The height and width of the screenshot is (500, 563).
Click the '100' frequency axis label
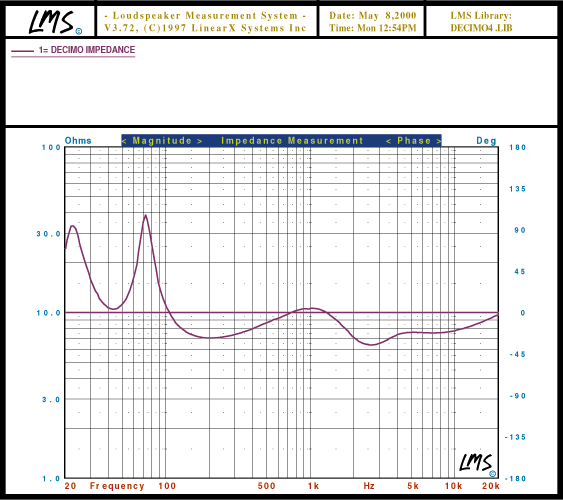click(167, 486)
